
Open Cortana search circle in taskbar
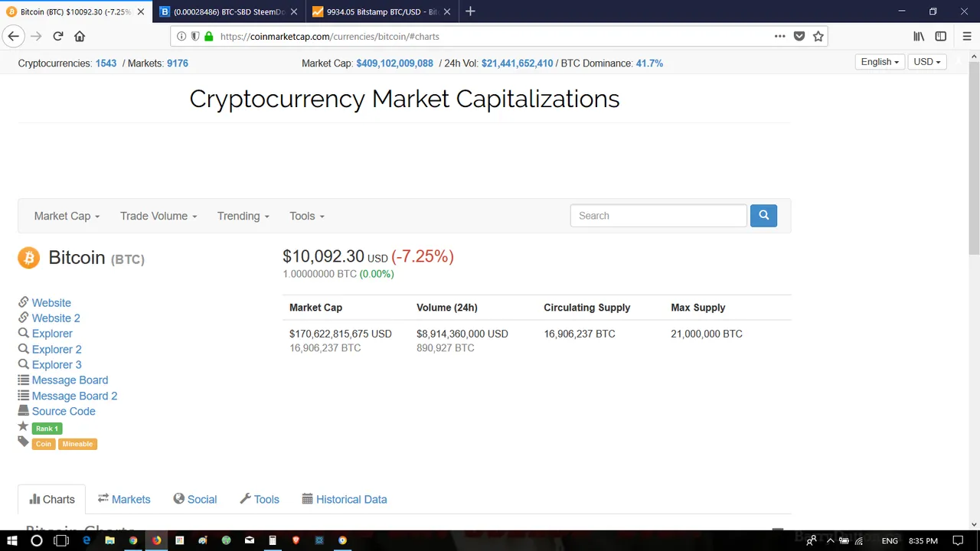[36, 540]
